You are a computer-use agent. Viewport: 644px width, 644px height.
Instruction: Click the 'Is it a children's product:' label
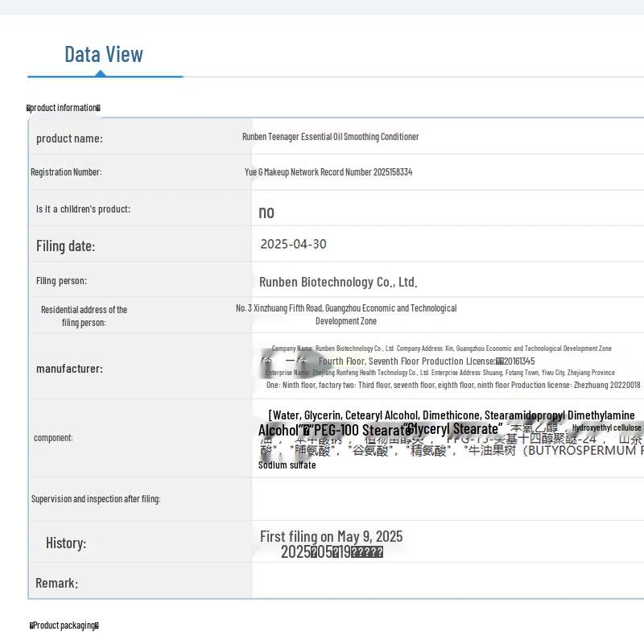click(83, 209)
